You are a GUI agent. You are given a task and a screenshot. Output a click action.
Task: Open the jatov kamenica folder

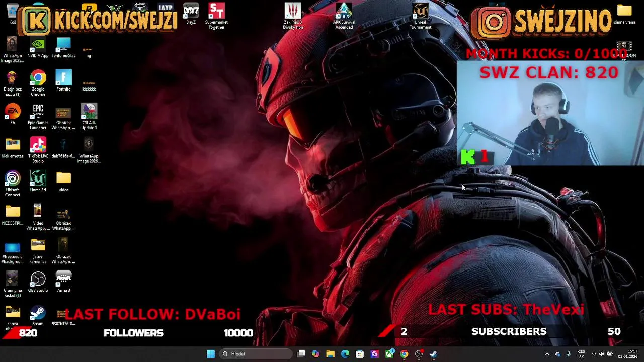[38, 251]
